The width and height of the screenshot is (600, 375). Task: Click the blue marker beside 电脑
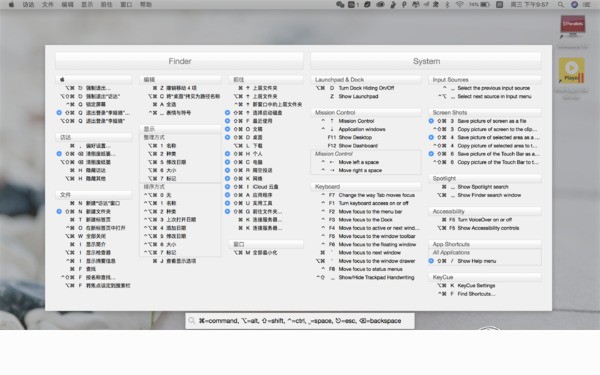point(227,162)
